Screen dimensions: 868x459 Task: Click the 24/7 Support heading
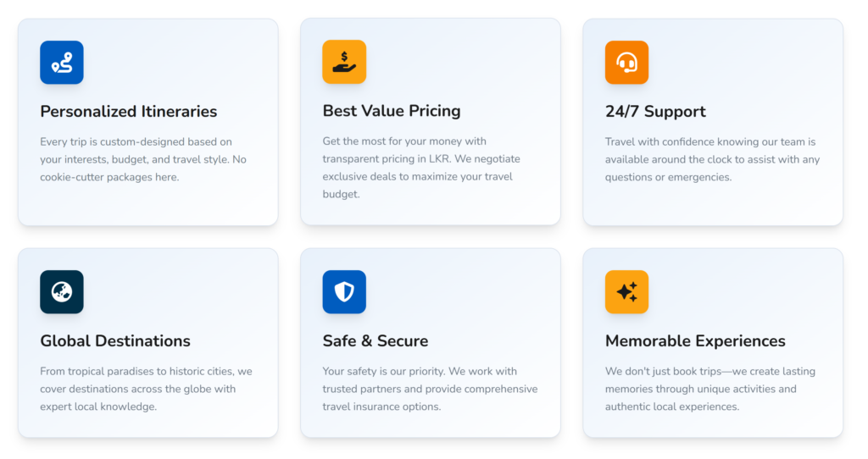point(655,112)
